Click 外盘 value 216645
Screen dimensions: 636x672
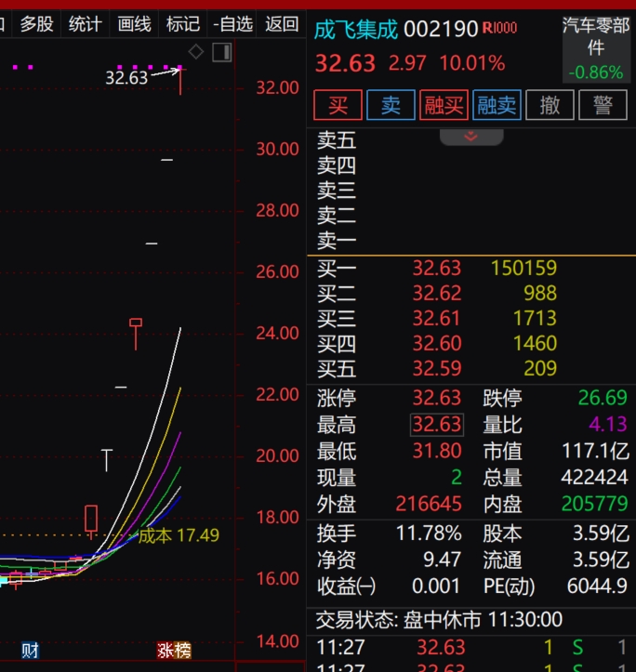click(429, 504)
